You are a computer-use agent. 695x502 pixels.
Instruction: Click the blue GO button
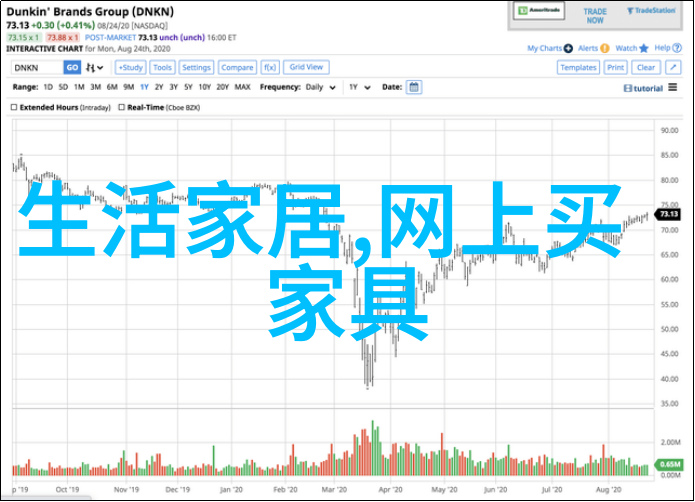point(72,68)
